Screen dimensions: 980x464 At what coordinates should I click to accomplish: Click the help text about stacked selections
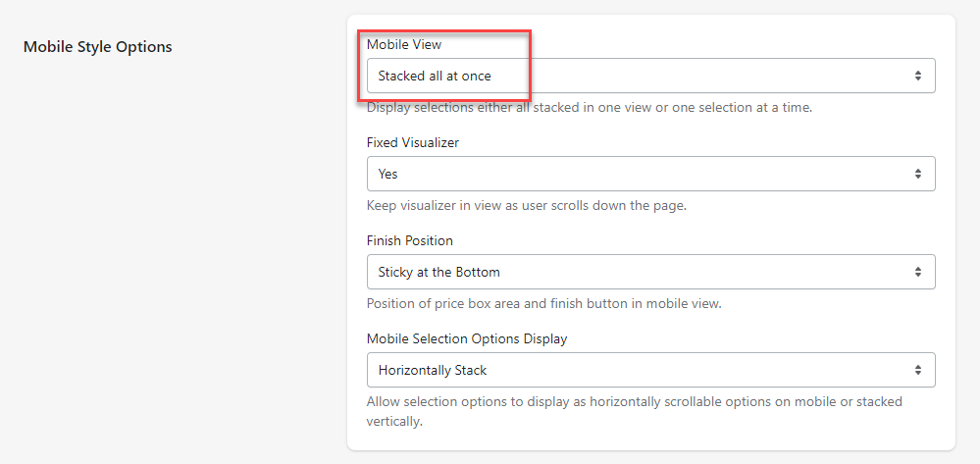(589, 107)
